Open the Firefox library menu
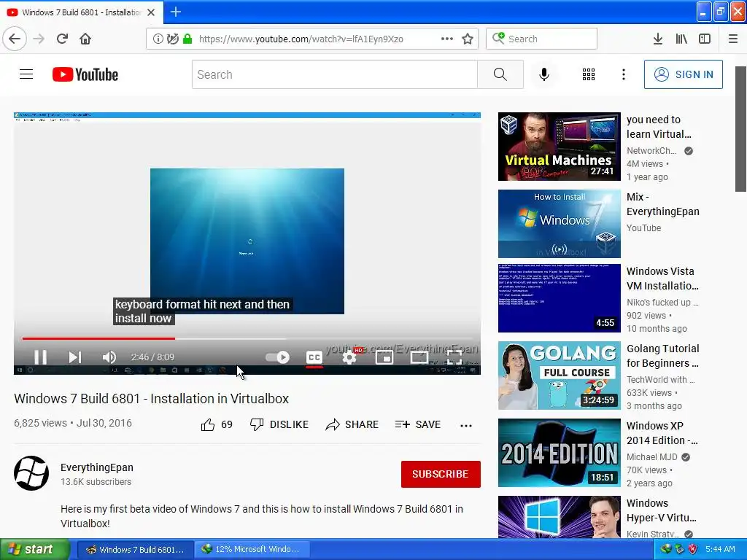Viewport: 747px width, 560px height. pyautogui.click(x=681, y=39)
